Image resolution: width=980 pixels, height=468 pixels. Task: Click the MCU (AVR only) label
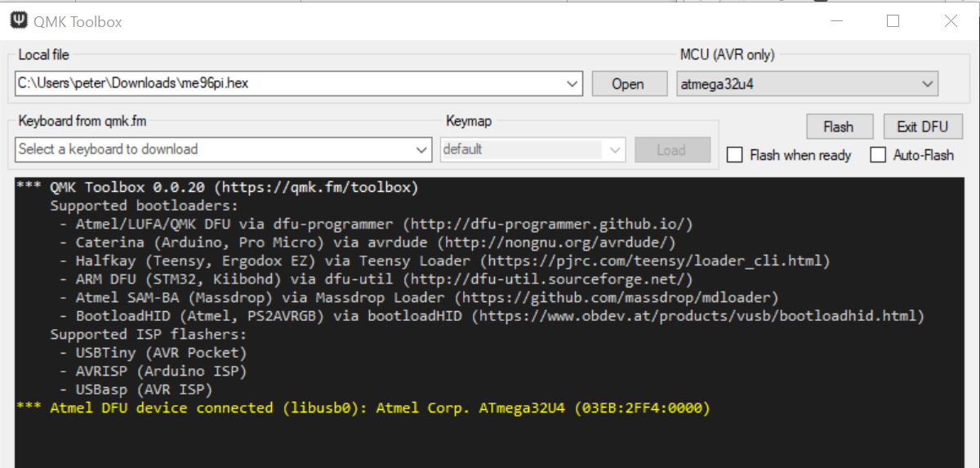click(727, 55)
